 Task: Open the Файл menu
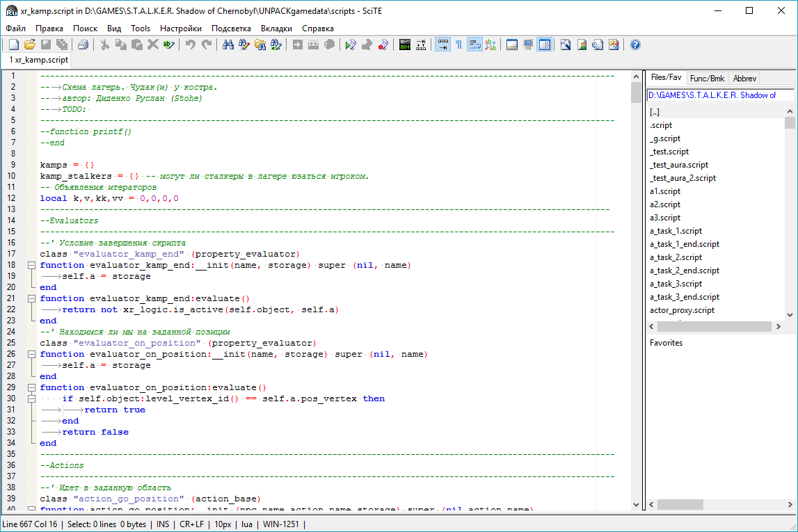click(x=16, y=29)
